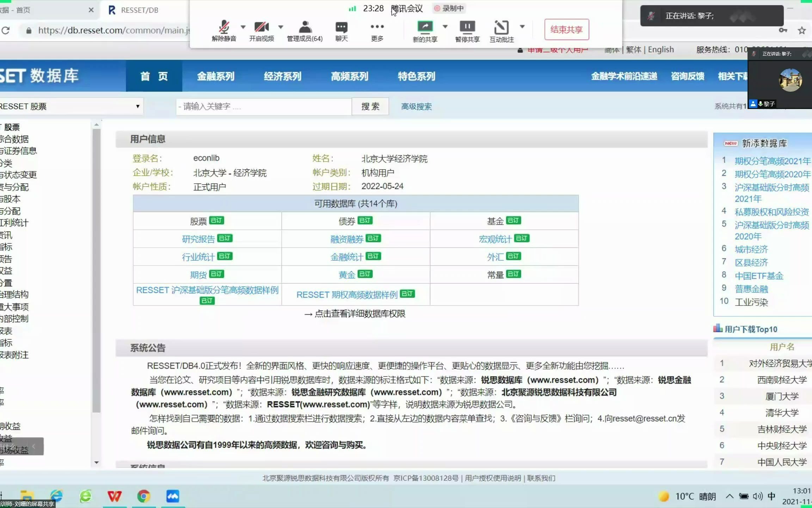Unmute microphone in Tencent Meeting toolbar
Screen dimensions: 812x508
point(224,31)
